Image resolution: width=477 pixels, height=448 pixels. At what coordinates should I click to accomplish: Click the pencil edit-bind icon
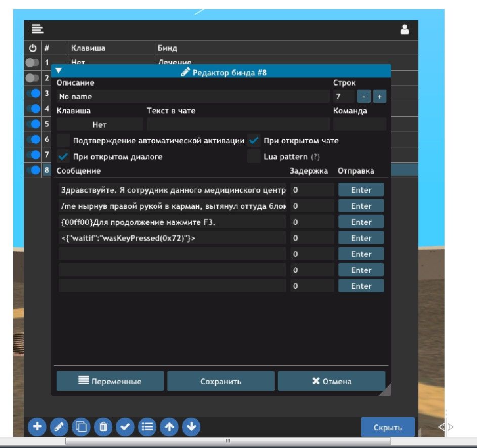tap(59, 427)
